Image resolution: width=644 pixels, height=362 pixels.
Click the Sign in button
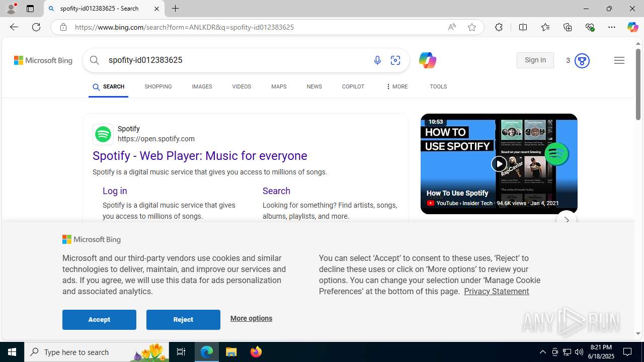(535, 60)
